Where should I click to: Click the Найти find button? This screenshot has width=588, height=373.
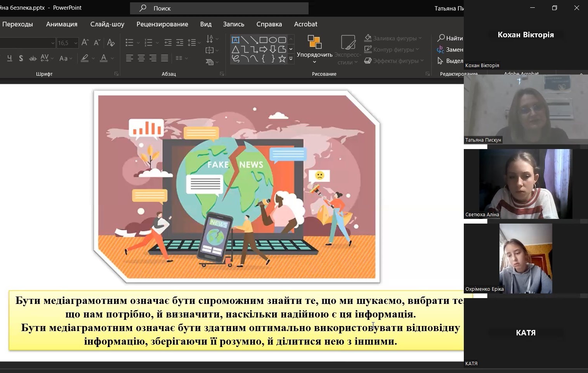pos(450,38)
